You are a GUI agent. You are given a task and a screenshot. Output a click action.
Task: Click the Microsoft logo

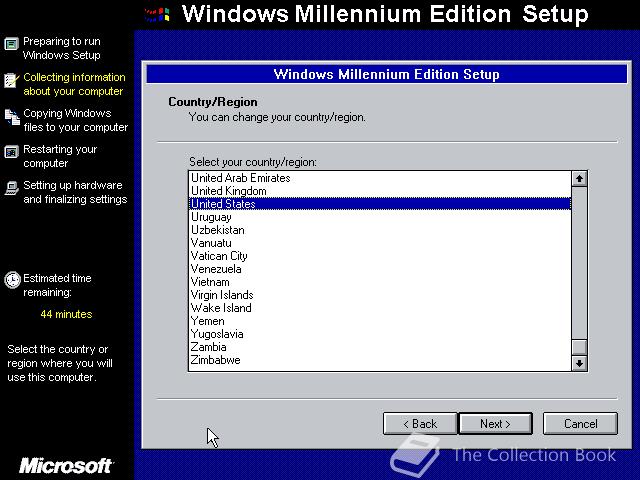coord(66,466)
